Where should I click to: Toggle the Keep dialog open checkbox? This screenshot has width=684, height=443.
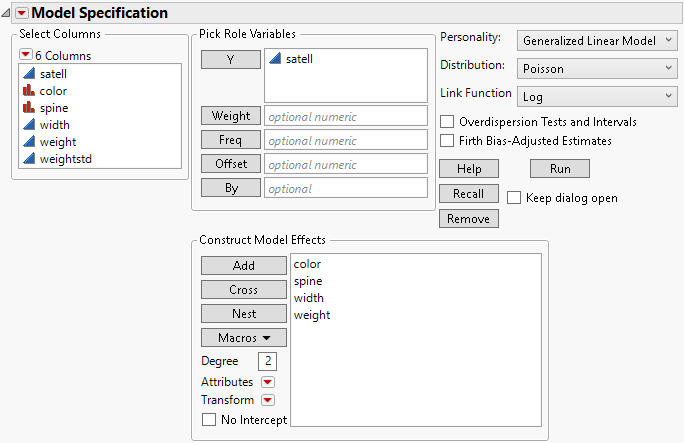[x=514, y=198]
